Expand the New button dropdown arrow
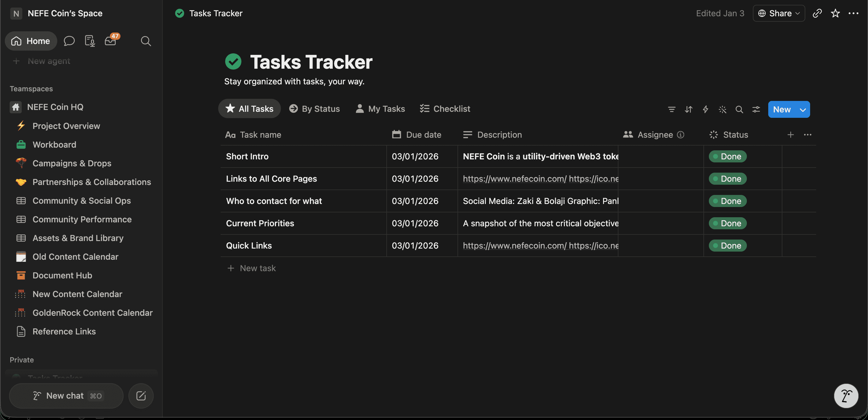Screen dimensions: 868x420 click(803, 109)
